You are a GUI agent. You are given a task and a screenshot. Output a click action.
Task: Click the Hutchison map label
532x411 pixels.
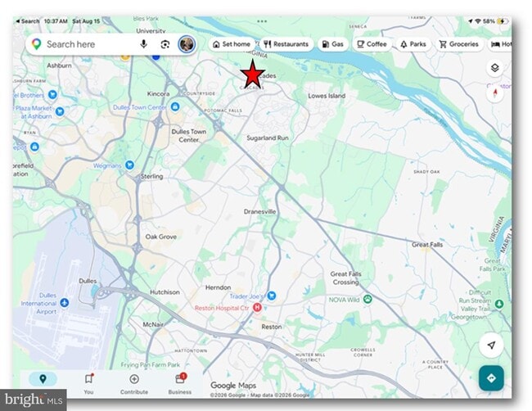coord(165,291)
